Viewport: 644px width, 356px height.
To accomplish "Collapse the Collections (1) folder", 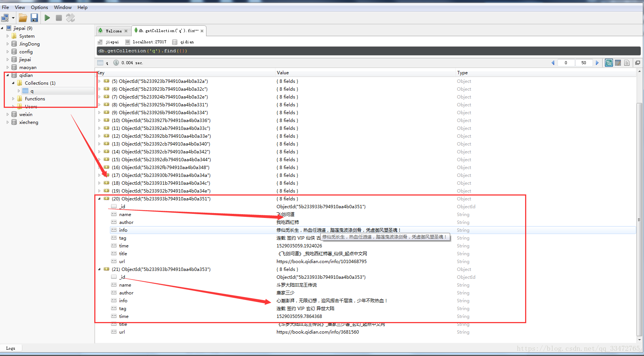I will pyautogui.click(x=13, y=83).
